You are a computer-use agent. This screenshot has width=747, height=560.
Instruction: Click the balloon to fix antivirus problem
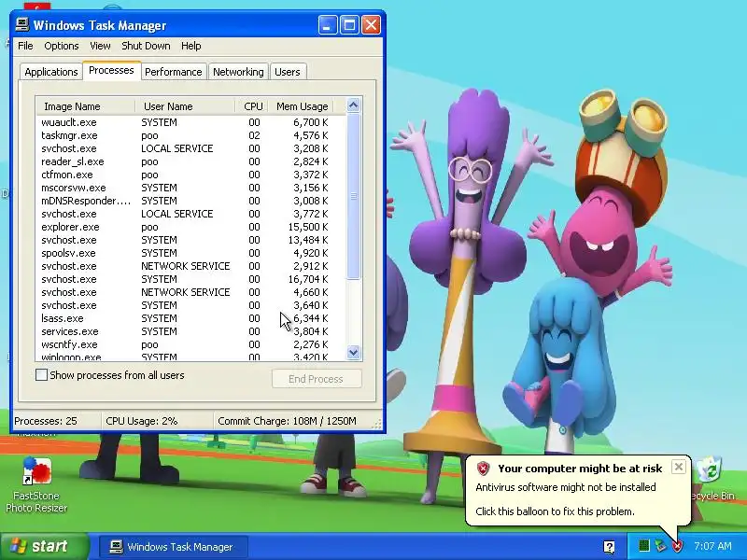(577, 491)
